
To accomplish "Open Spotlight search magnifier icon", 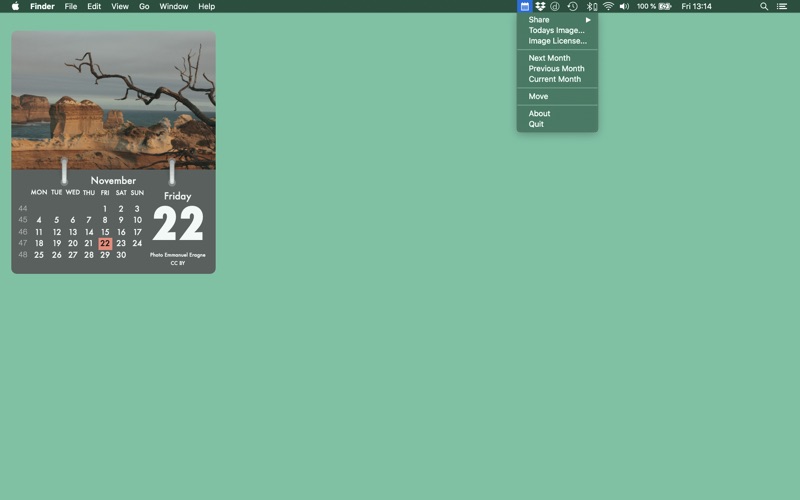I will (x=764, y=6).
